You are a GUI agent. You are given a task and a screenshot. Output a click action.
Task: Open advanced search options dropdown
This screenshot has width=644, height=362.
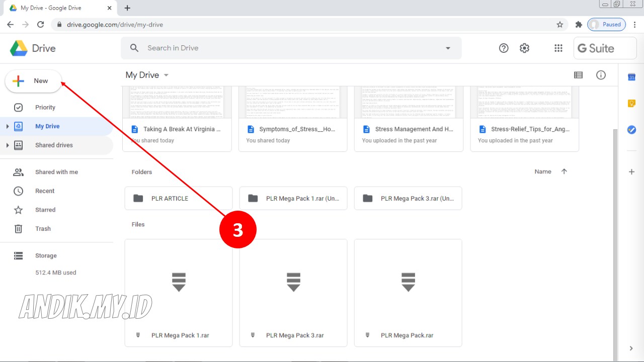pos(448,48)
